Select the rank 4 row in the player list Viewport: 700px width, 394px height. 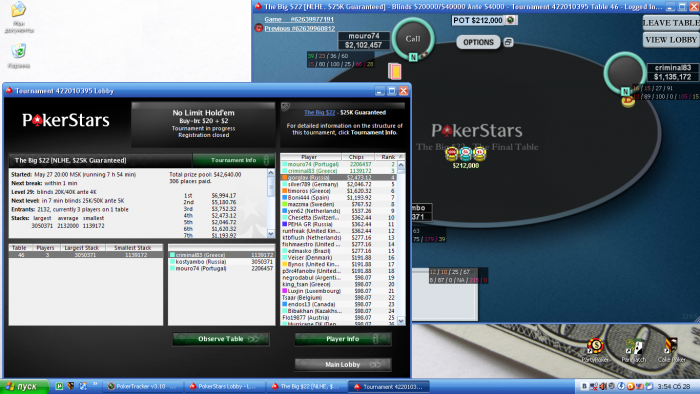point(338,178)
